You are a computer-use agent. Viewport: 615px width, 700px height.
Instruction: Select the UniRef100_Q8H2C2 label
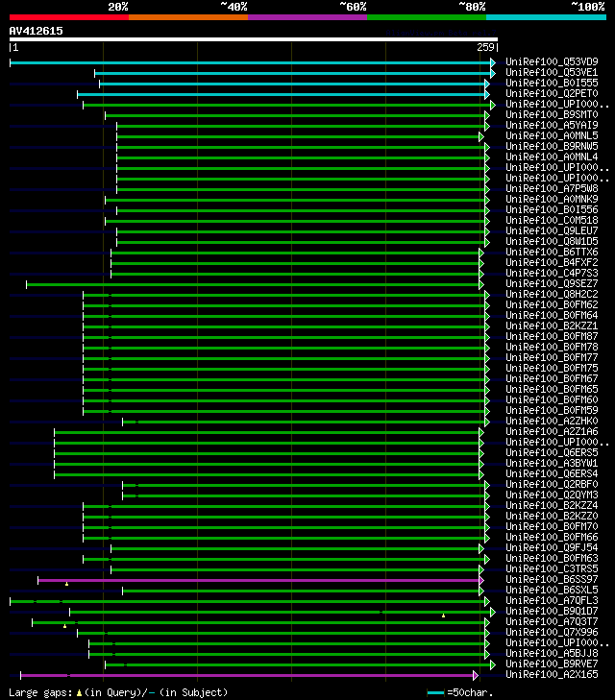coord(552,294)
